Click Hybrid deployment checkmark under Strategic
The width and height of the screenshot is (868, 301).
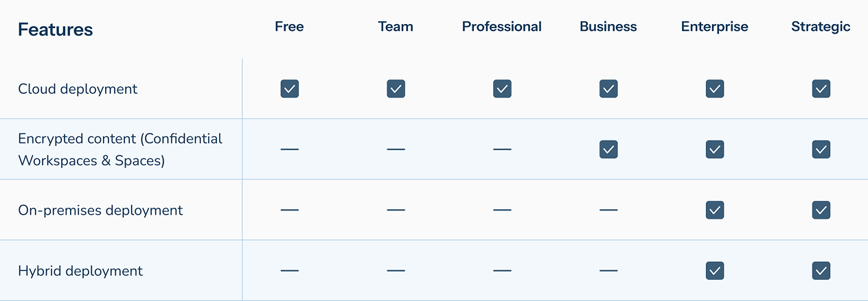tap(821, 270)
